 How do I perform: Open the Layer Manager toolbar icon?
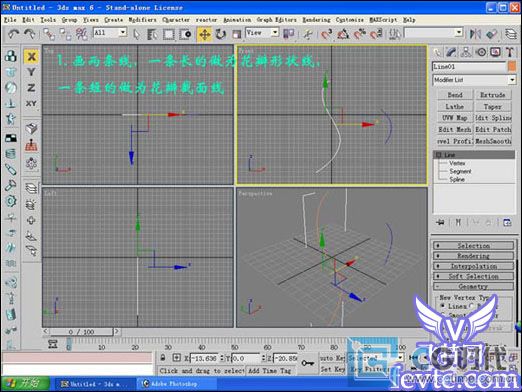click(x=511, y=34)
